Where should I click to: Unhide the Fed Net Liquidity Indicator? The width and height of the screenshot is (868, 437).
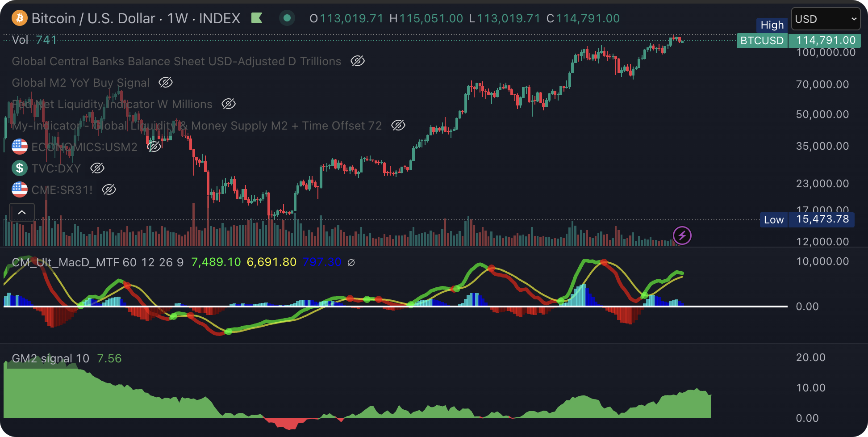click(228, 104)
